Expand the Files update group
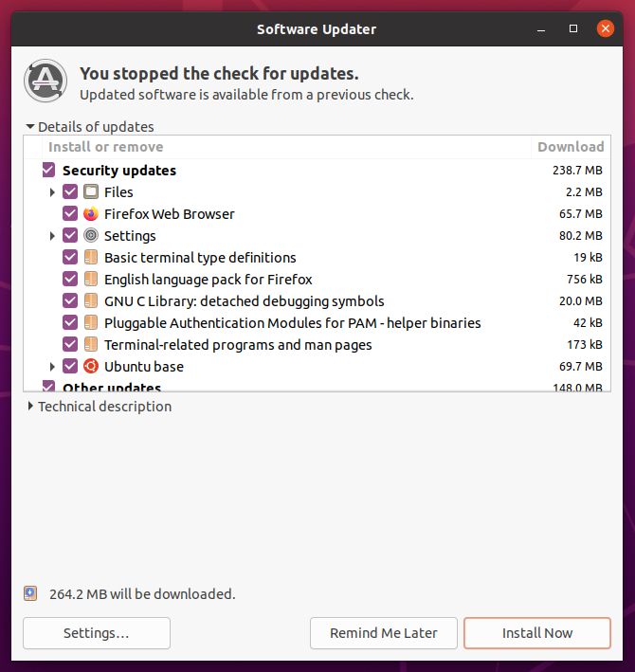The image size is (635, 672). coord(53,192)
